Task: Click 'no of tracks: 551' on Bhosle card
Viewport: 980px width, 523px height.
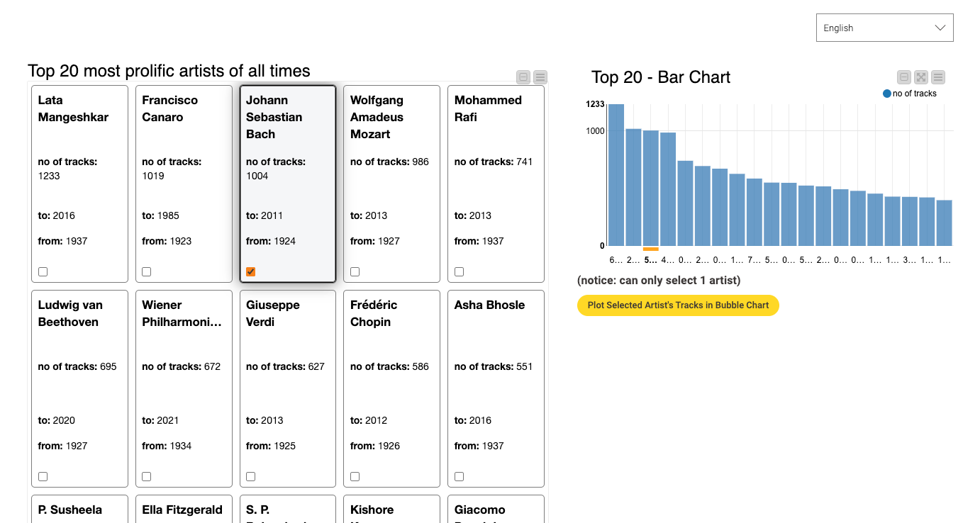Action: click(x=494, y=366)
